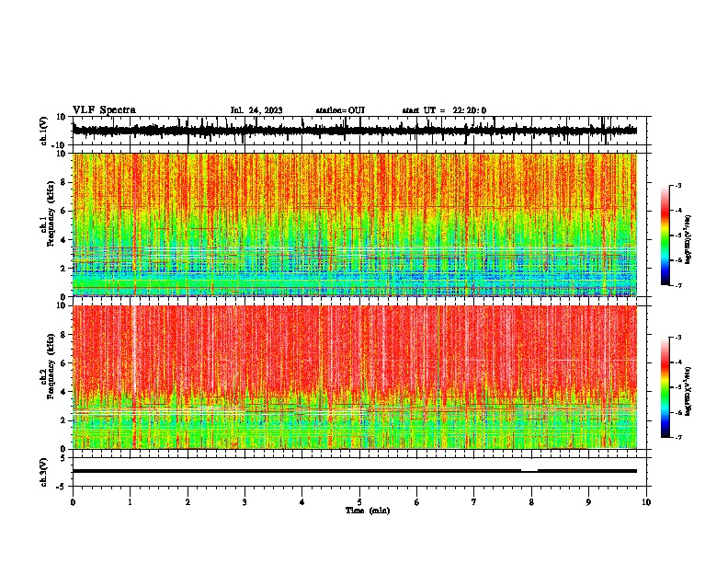This screenshot has height=563, width=728.
Task: Click the -7 tick on ch.1 colorbar
Action: pyautogui.click(x=677, y=285)
